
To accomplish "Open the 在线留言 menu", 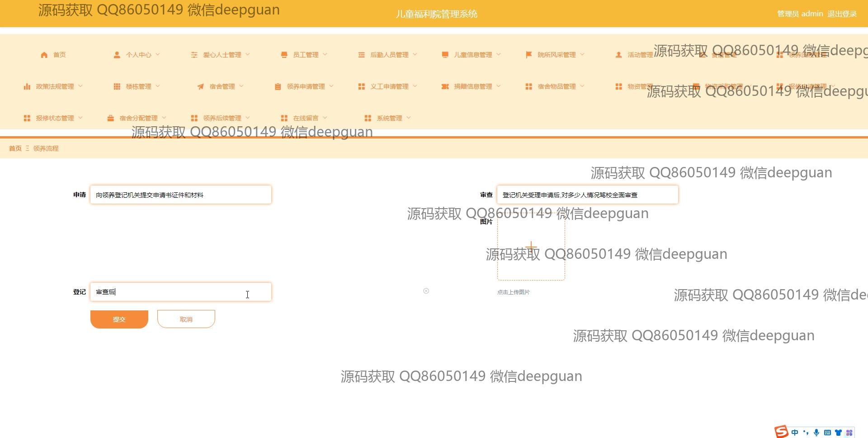I will 306,118.
